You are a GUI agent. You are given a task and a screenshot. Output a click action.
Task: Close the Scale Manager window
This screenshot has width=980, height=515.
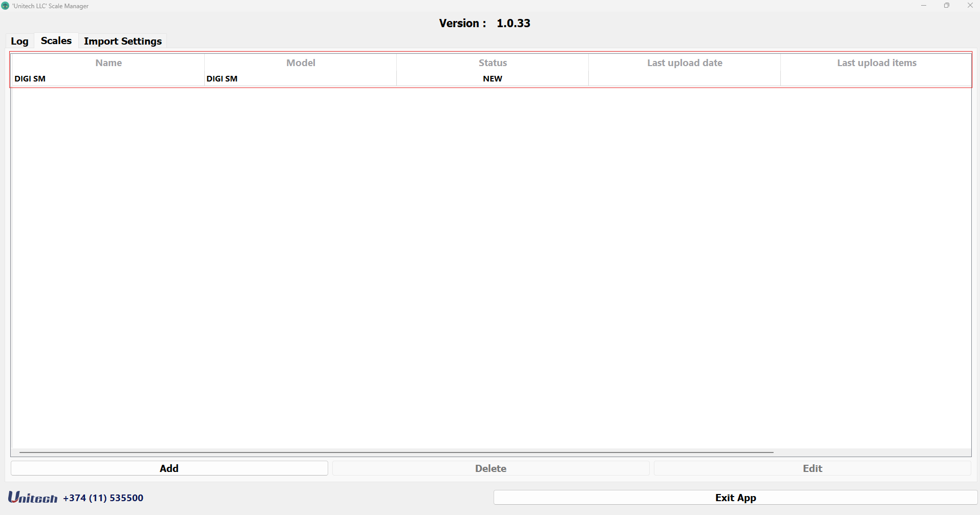point(970,6)
